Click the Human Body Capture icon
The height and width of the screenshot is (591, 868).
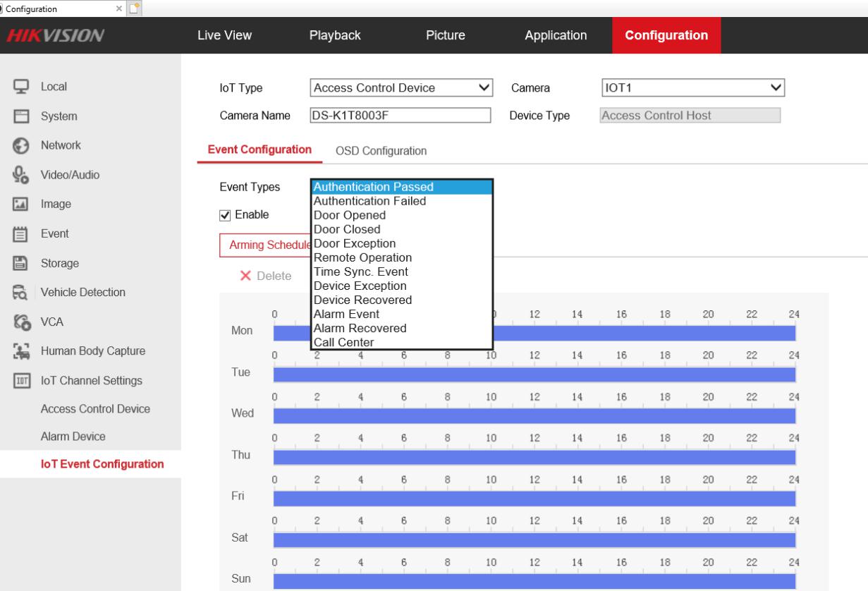[x=21, y=351]
